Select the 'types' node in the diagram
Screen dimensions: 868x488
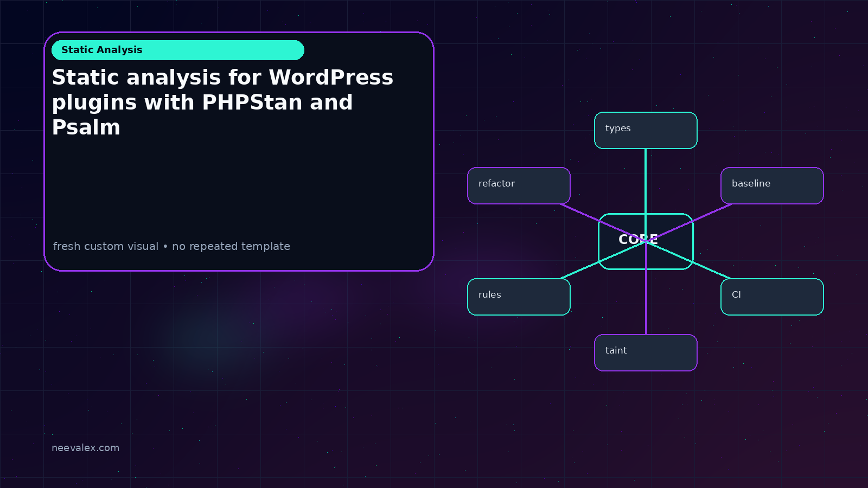[x=646, y=130]
